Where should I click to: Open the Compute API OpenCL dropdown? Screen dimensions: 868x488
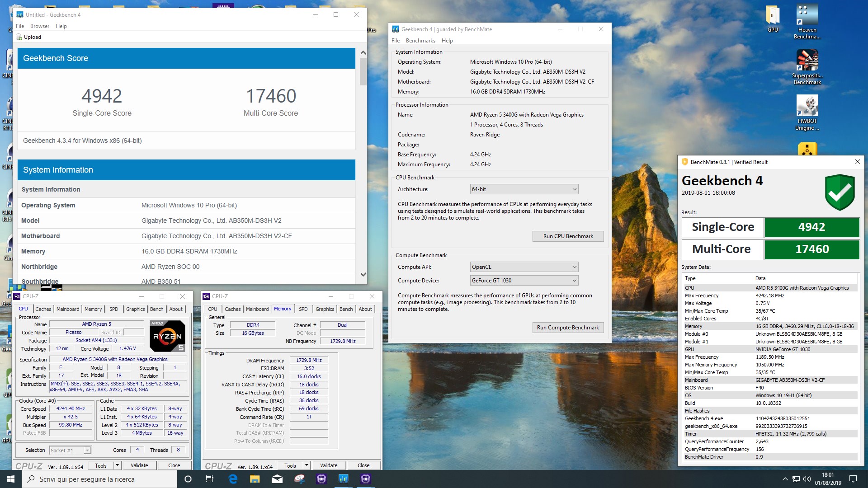click(524, 267)
